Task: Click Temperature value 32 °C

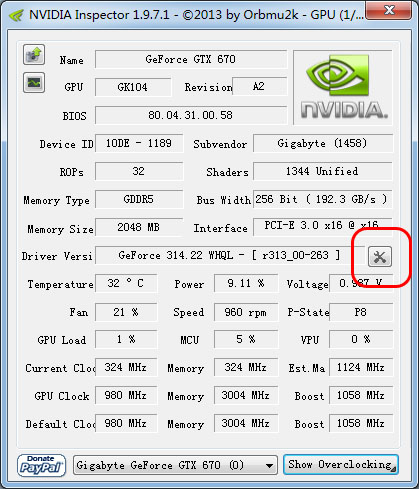Action: point(126,283)
